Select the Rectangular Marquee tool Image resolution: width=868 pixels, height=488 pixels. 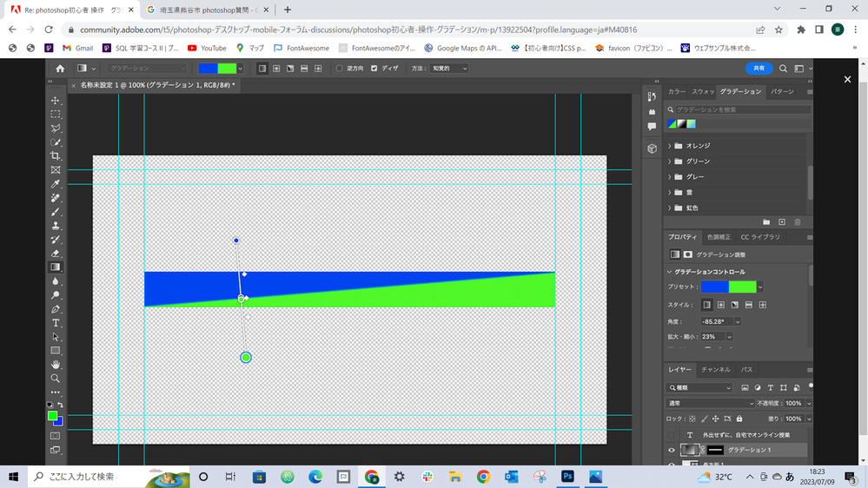56,115
